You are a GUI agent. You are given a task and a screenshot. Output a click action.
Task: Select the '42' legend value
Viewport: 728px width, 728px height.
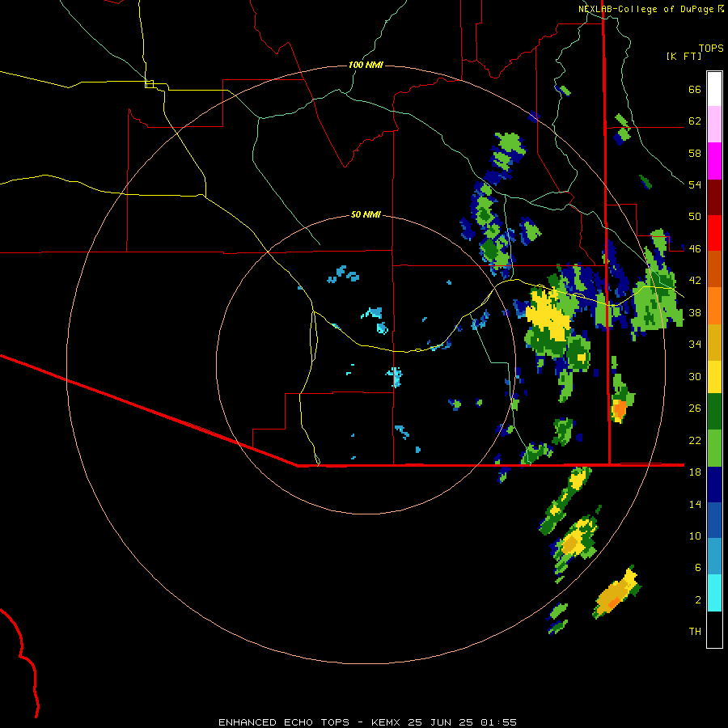(695, 281)
